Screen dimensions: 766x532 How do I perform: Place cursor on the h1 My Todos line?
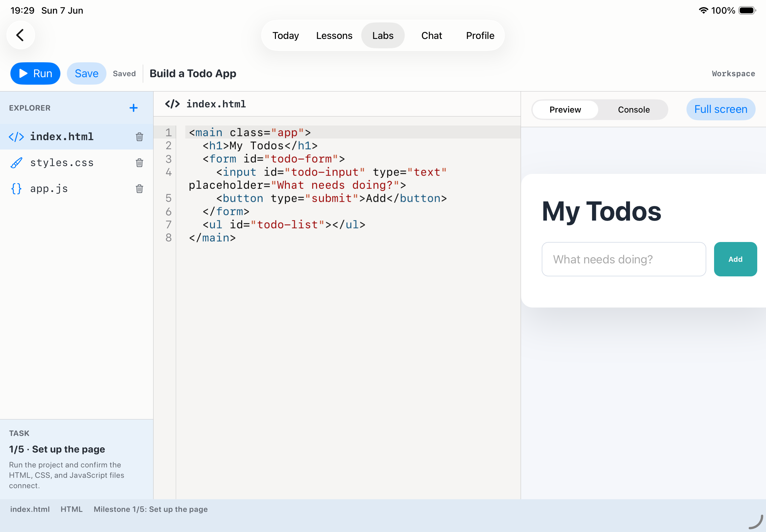click(260, 146)
